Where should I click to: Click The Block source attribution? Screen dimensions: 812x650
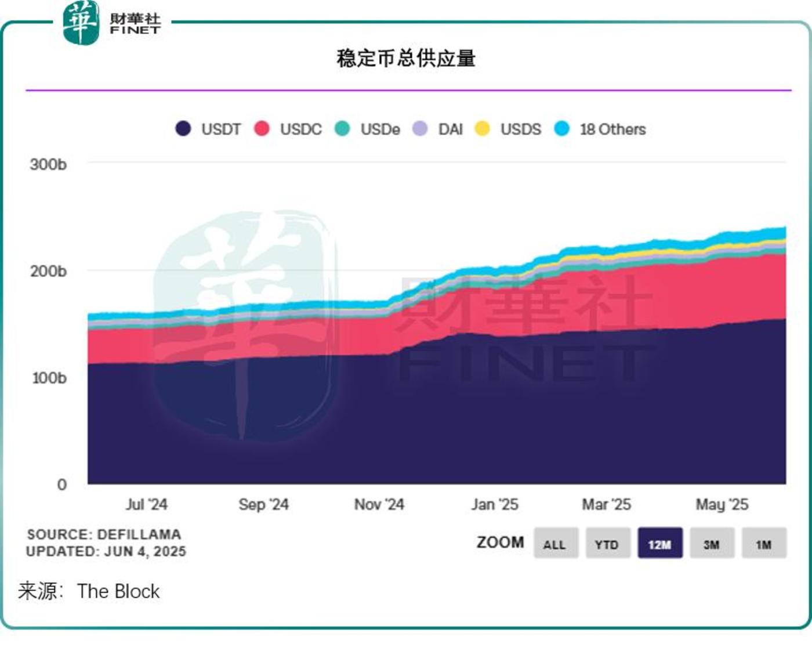[118, 591]
